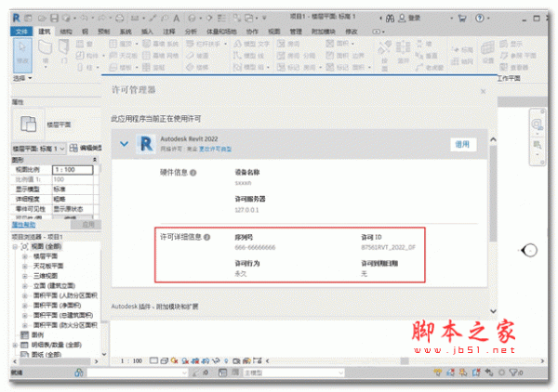Screen dimensions: 558x392
Task: Click the 登录 (Sign in) button
Action: (409, 19)
